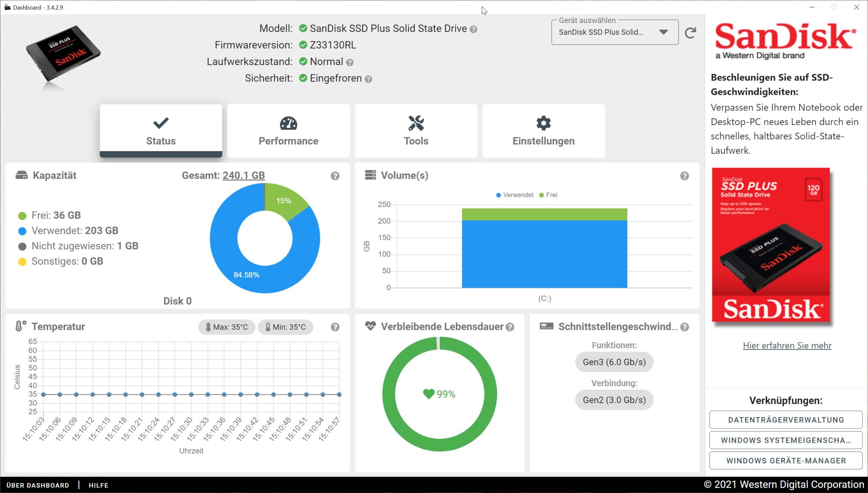Toggle the Frei legend in Volume chart
868x493 pixels.
(548, 195)
